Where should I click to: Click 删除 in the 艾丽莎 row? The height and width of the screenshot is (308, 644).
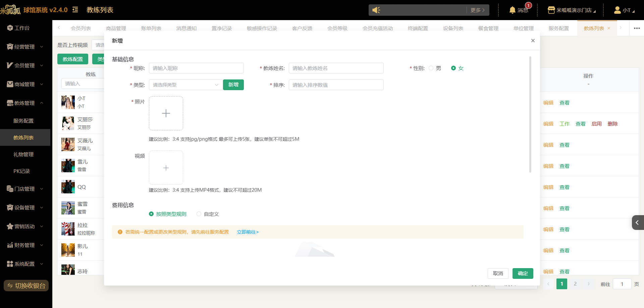[x=613, y=124]
